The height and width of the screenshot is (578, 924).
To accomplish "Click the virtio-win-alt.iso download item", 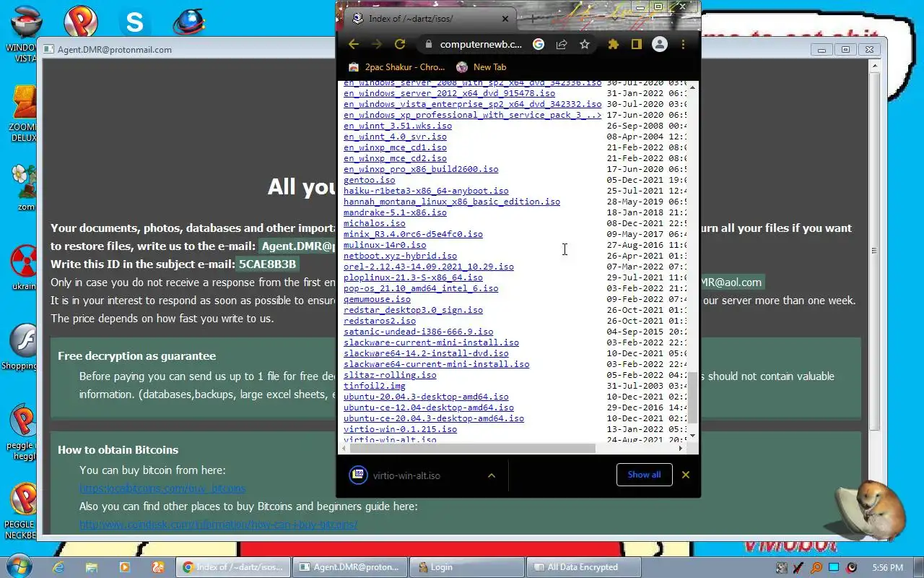I will (406, 475).
